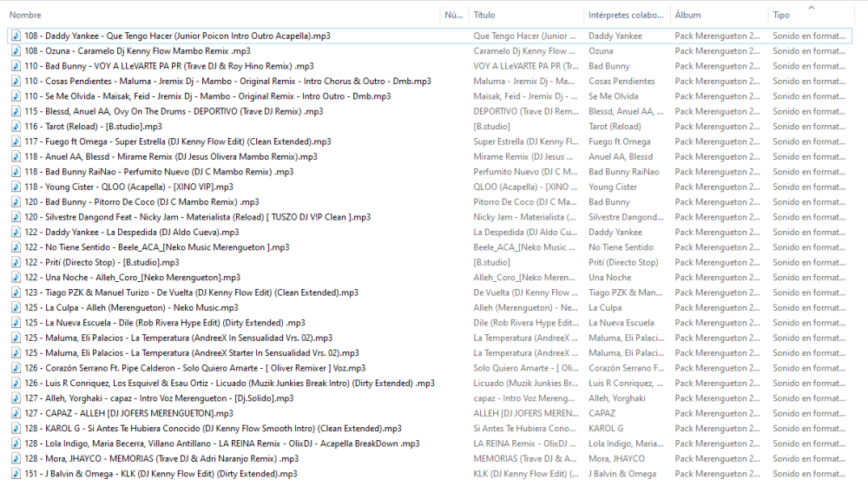The width and height of the screenshot is (868, 499).
Task: Click the icon next to J Balvin & Omega KLK
Action: pyautogui.click(x=16, y=474)
